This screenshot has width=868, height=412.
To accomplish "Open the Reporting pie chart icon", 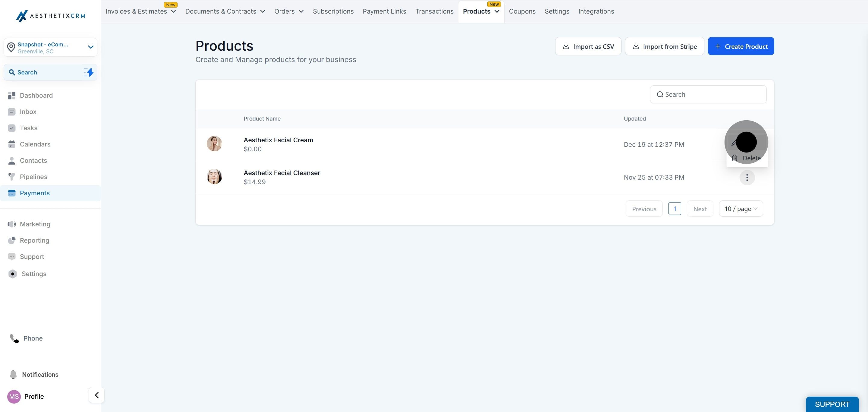I will tap(12, 240).
